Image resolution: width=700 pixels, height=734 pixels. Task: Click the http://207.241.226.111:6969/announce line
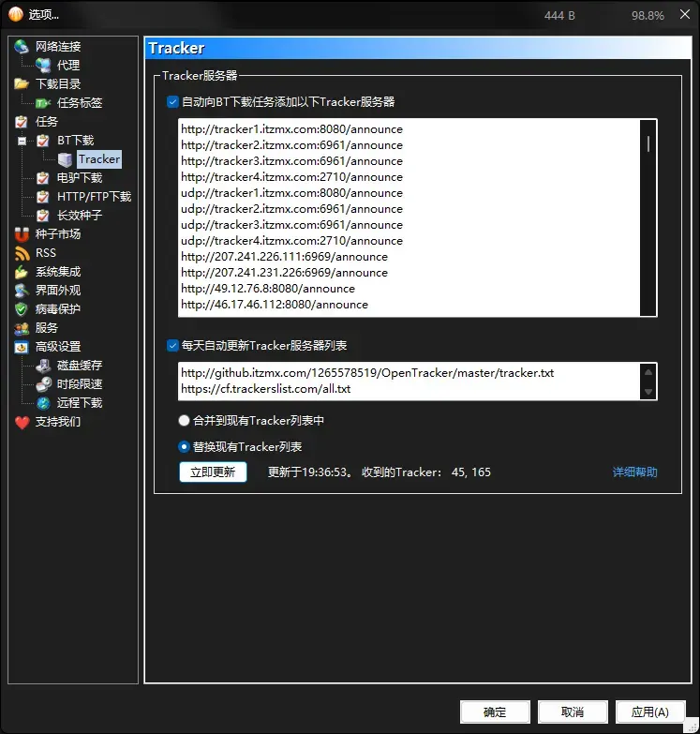(x=284, y=257)
